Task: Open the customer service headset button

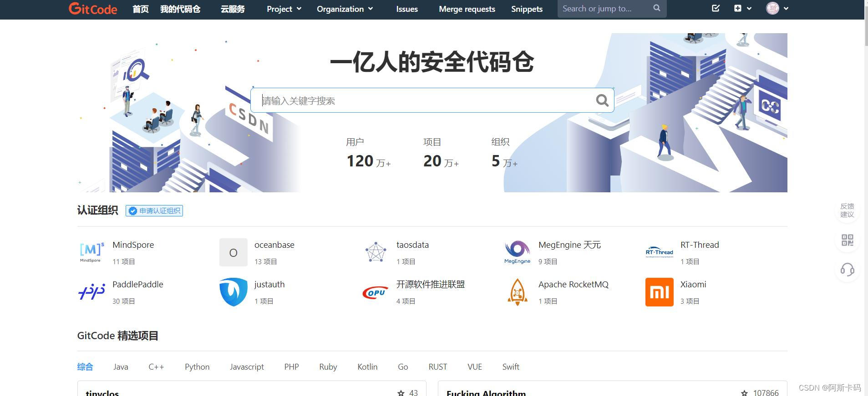Action: [x=847, y=270]
